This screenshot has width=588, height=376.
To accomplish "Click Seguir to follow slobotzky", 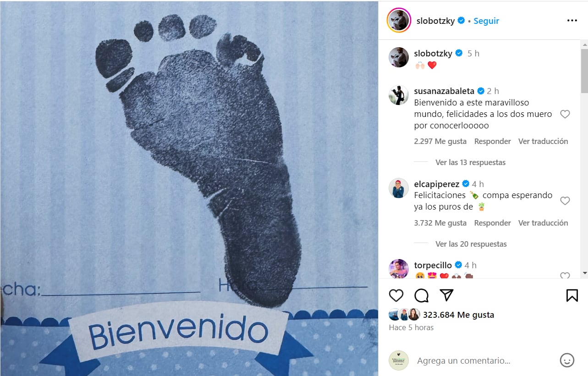I will 486,21.
